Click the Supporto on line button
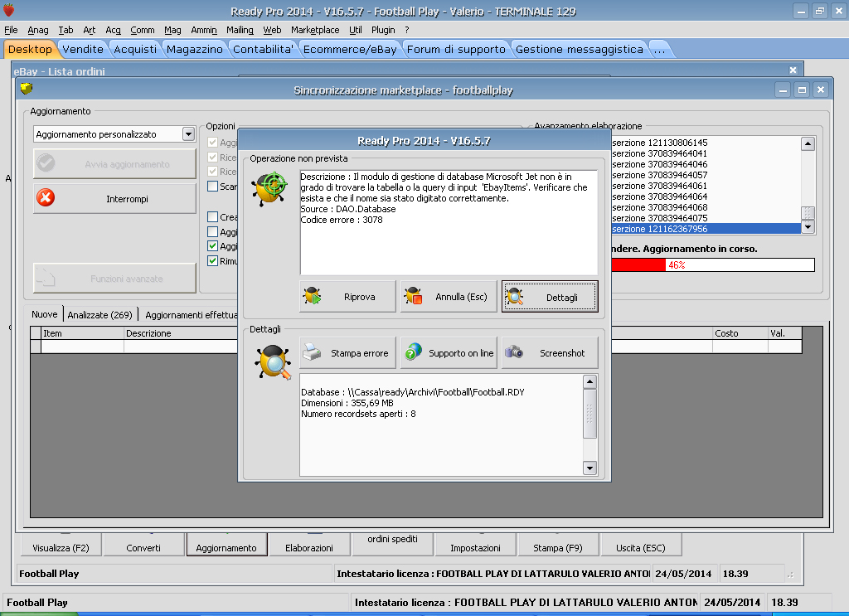The width and height of the screenshot is (849, 616). [x=449, y=352]
